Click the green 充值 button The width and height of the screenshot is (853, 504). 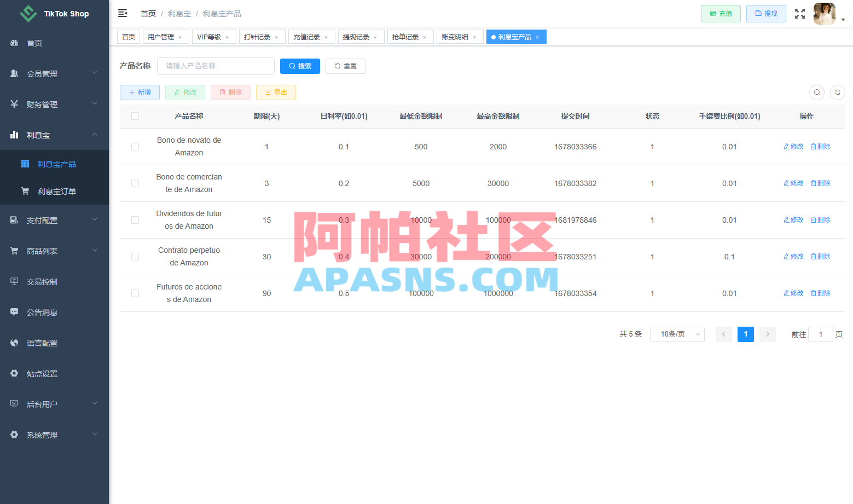click(721, 14)
